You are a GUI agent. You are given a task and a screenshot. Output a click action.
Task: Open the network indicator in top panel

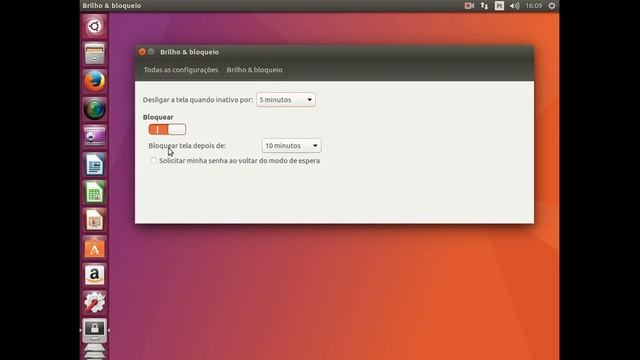[484, 6]
